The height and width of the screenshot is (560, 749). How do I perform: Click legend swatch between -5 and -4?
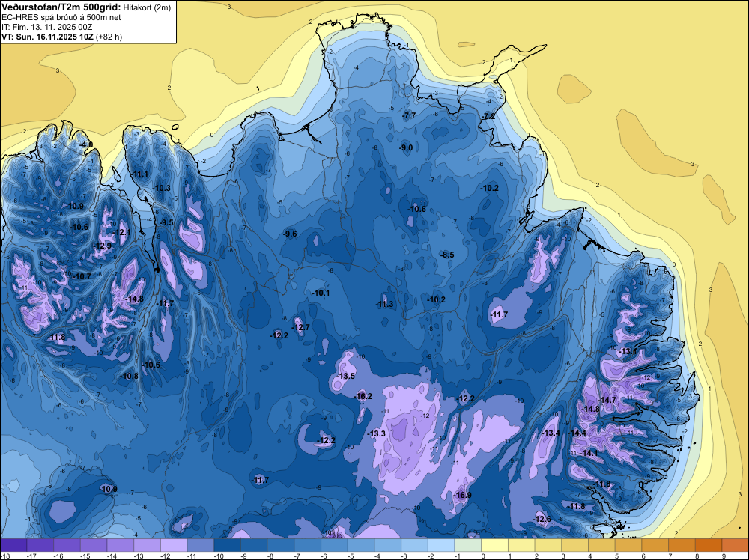click(361, 545)
